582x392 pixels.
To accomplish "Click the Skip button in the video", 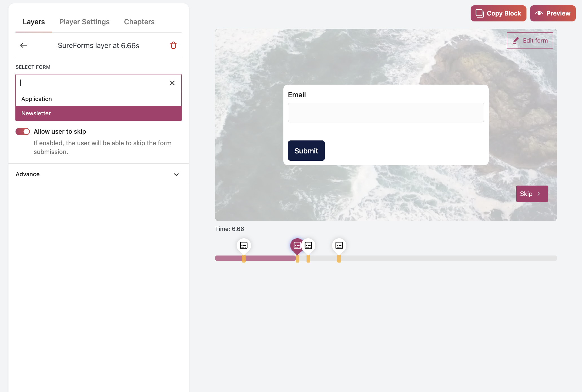I will coord(532,194).
